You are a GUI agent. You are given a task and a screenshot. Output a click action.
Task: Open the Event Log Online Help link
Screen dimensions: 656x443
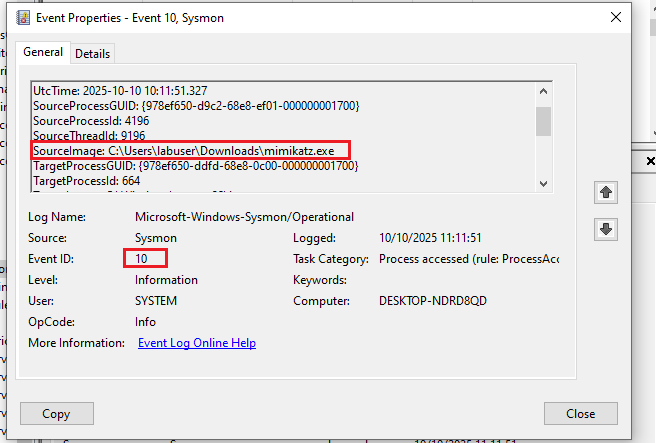tap(197, 343)
